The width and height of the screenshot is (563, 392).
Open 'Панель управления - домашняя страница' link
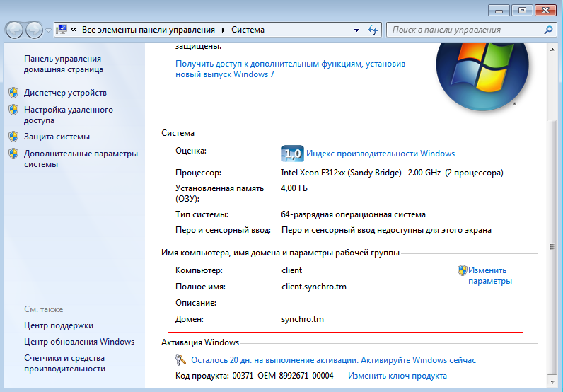pos(65,64)
